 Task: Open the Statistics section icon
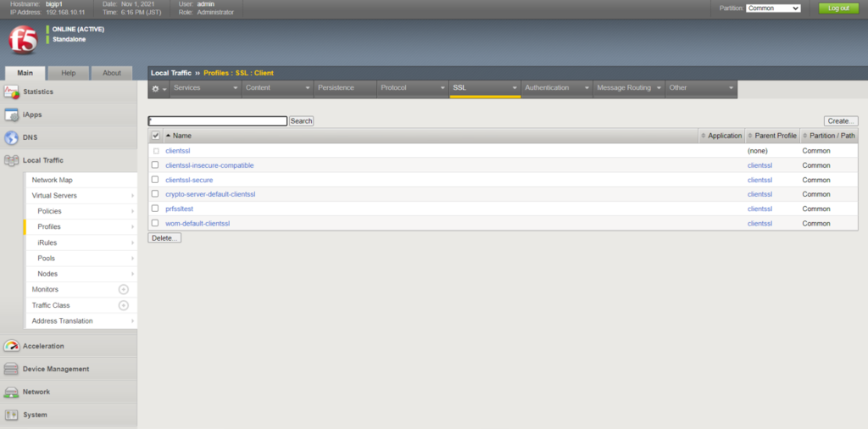(11, 92)
